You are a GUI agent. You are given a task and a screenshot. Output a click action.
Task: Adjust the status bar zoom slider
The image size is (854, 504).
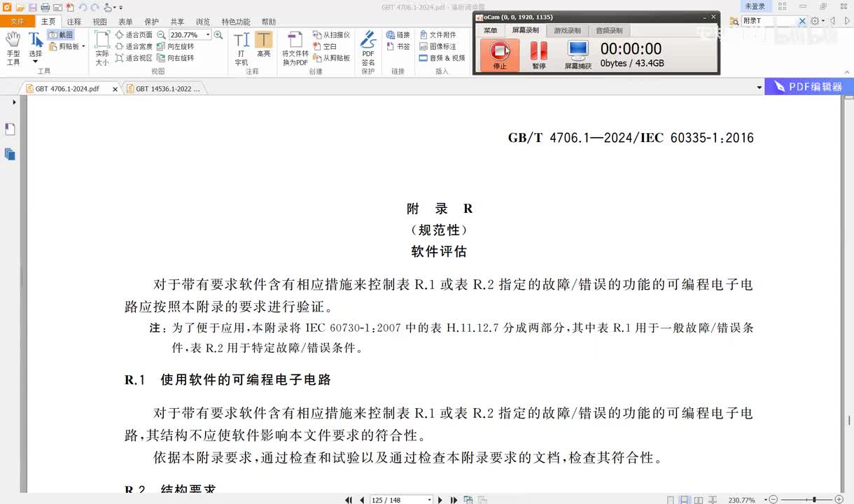point(813,500)
